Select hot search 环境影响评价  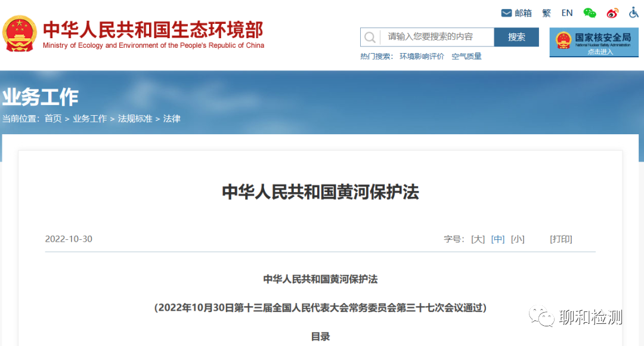pos(422,57)
